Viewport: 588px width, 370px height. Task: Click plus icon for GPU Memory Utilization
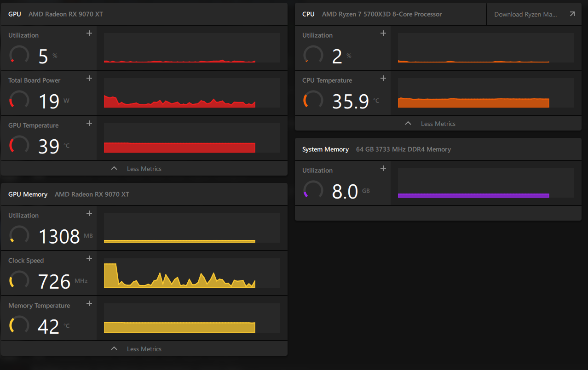89,213
